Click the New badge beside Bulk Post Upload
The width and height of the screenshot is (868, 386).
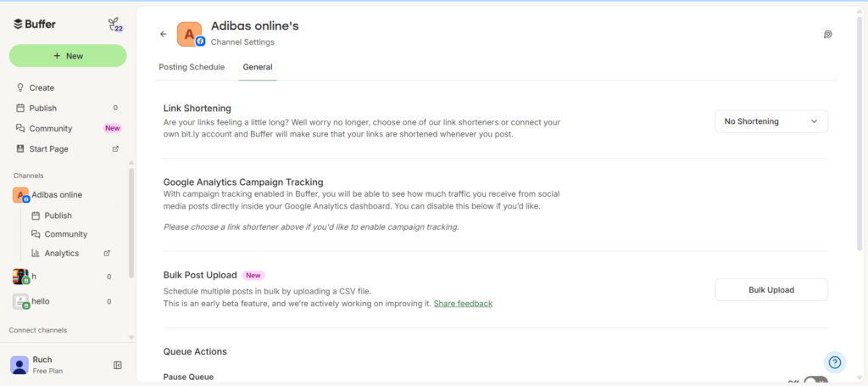[253, 275]
